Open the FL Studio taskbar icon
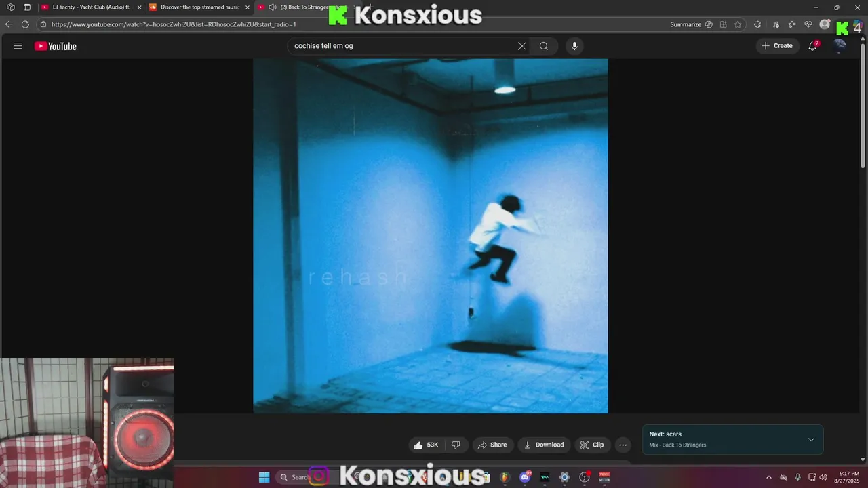 point(505,477)
